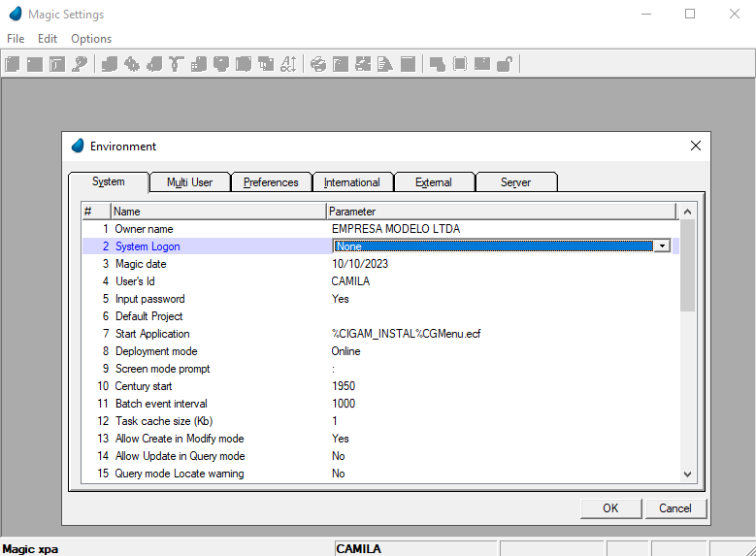Click the Y-shaped funnel toolbar icon
The image size is (756, 556).
[x=176, y=64]
